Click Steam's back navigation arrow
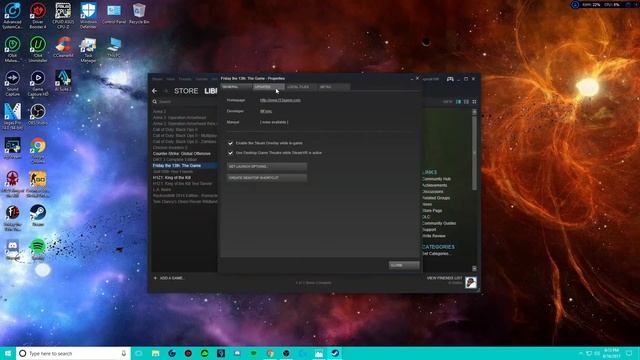 click(x=154, y=91)
